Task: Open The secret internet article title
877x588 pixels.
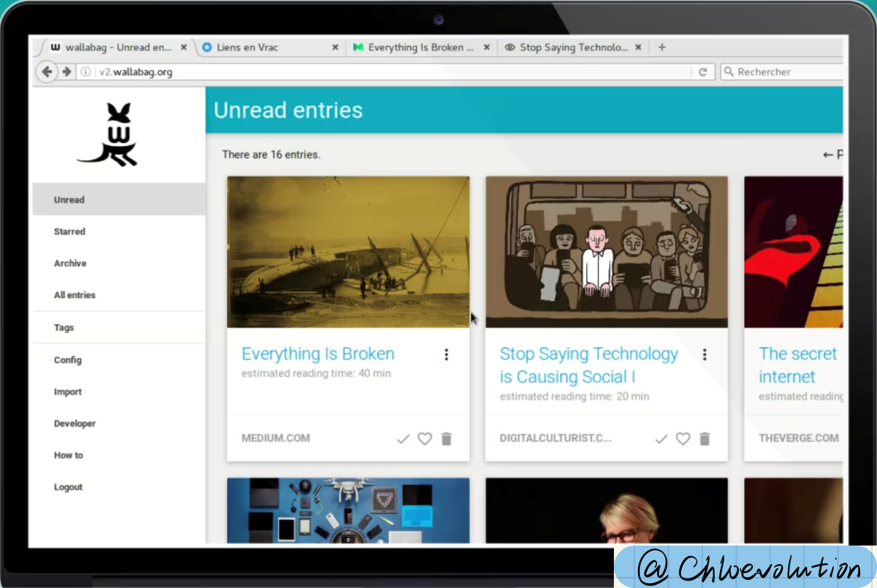Action: (x=798, y=365)
